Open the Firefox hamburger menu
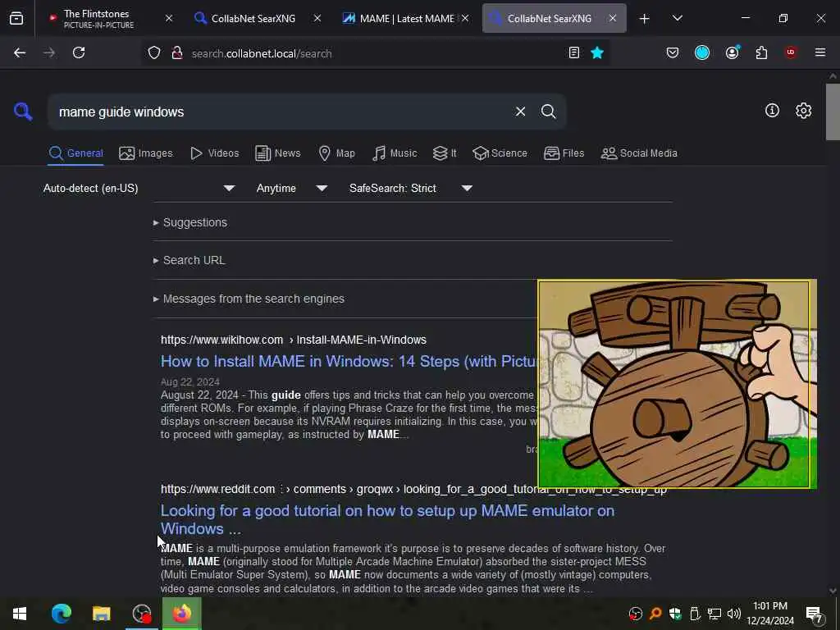 click(819, 52)
